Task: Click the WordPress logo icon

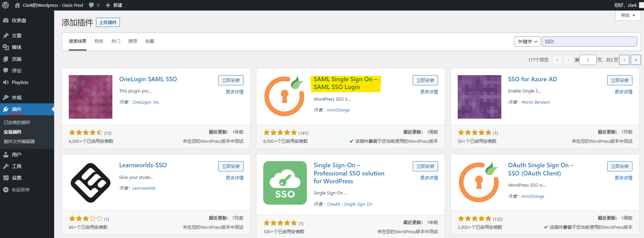Action: (x=5, y=5)
